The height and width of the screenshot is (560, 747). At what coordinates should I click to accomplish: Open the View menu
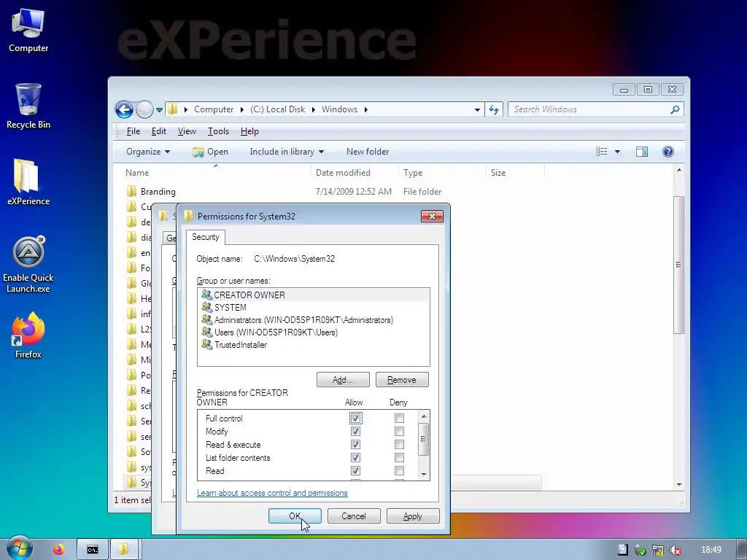click(187, 131)
